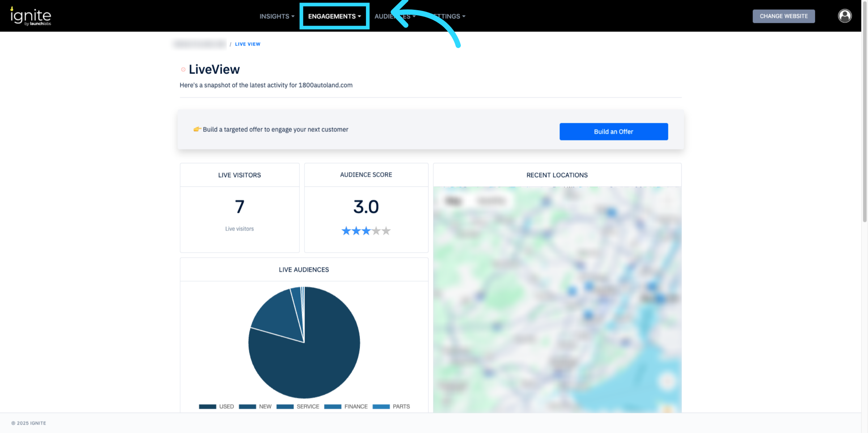The height and width of the screenshot is (433, 868).
Task: Open the user profile avatar menu
Action: pyautogui.click(x=844, y=16)
